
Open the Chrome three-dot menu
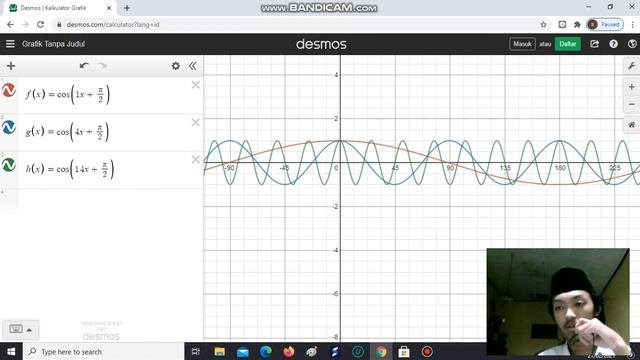point(632,24)
